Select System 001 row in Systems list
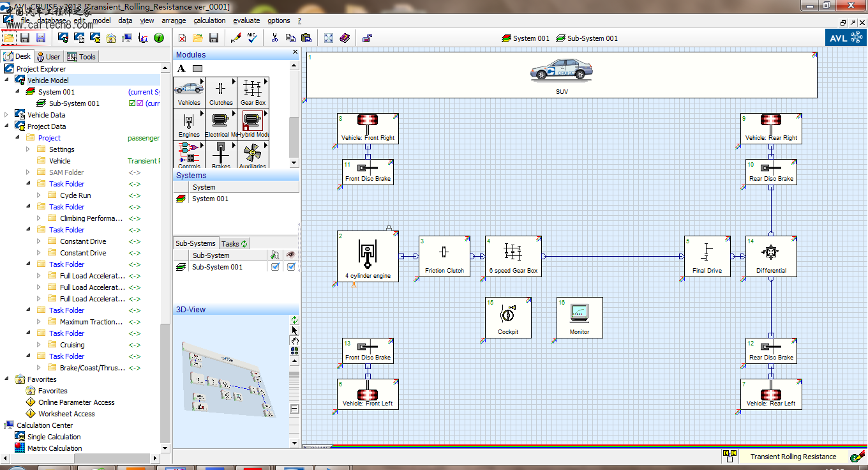868x470 pixels. [236, 199]
